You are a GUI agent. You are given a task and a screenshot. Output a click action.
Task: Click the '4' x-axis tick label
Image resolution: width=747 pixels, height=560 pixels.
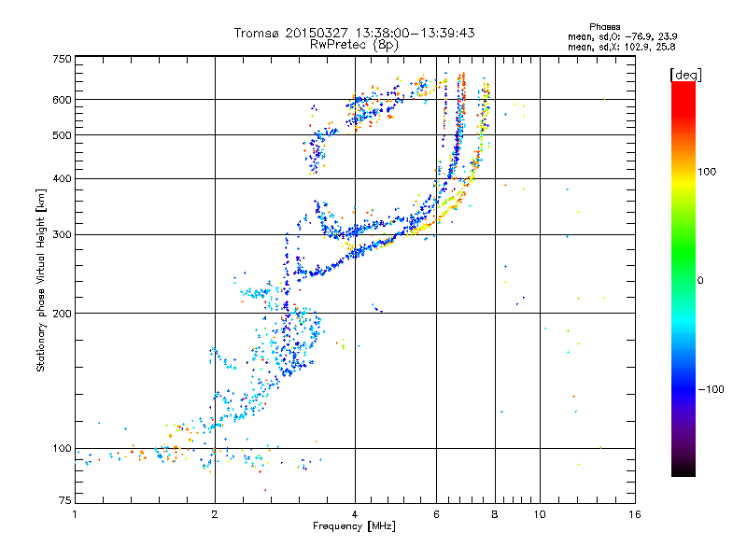(355, 514)
